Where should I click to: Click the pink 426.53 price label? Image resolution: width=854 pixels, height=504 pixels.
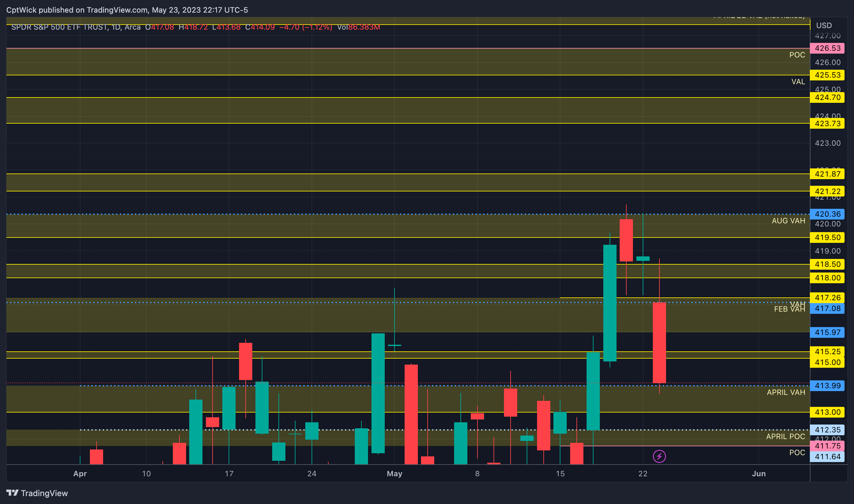(827, 48)
